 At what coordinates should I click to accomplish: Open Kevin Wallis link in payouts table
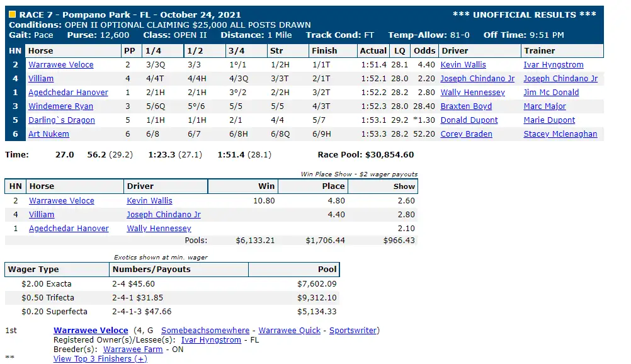point(149,200)
